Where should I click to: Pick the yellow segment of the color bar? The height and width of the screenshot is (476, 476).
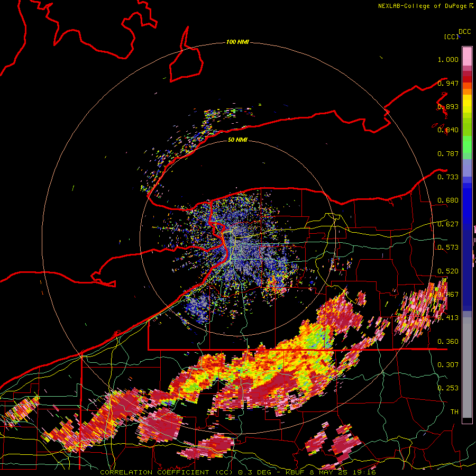tap(467, 105)
